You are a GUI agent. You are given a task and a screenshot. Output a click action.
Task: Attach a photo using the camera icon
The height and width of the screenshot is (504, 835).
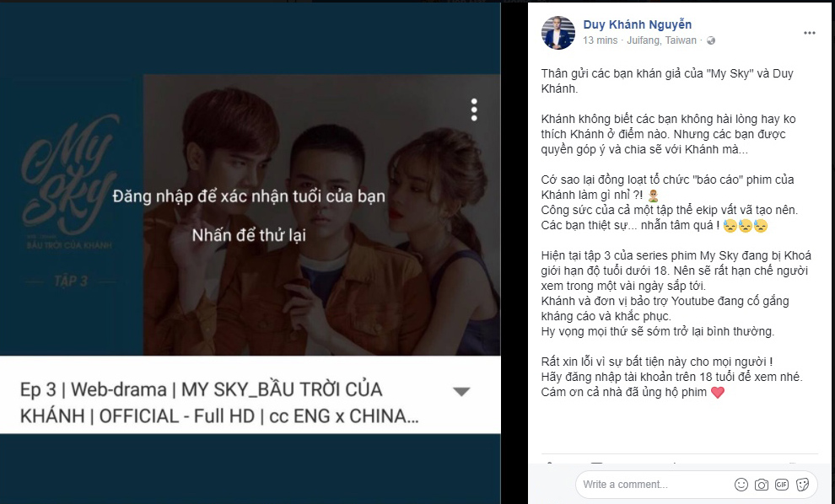click(762, 485)
